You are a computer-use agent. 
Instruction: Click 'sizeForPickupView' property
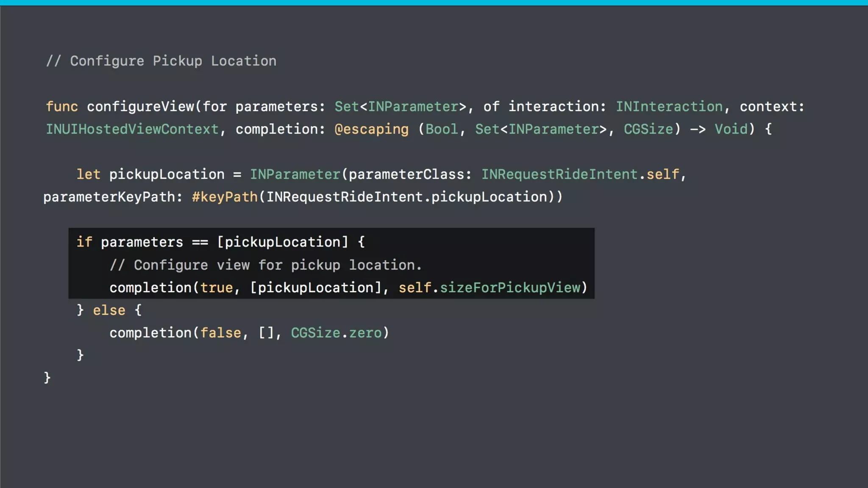point(510,288)
